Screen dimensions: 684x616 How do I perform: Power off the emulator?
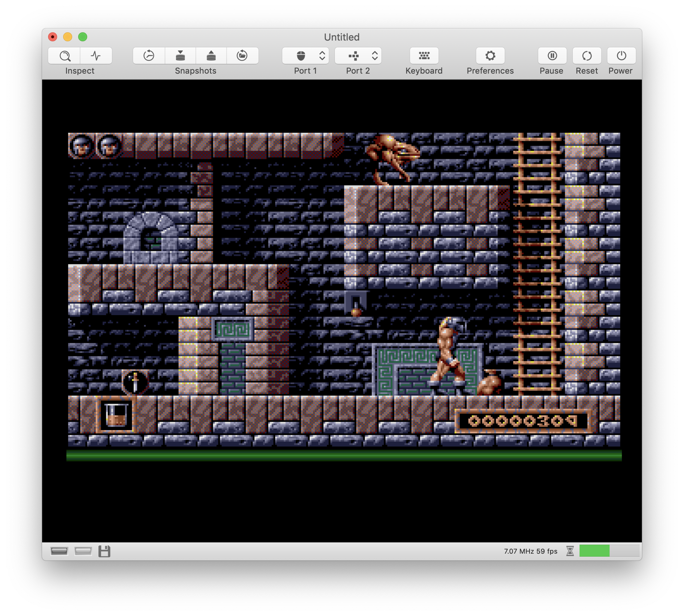[x=621, y=56]
